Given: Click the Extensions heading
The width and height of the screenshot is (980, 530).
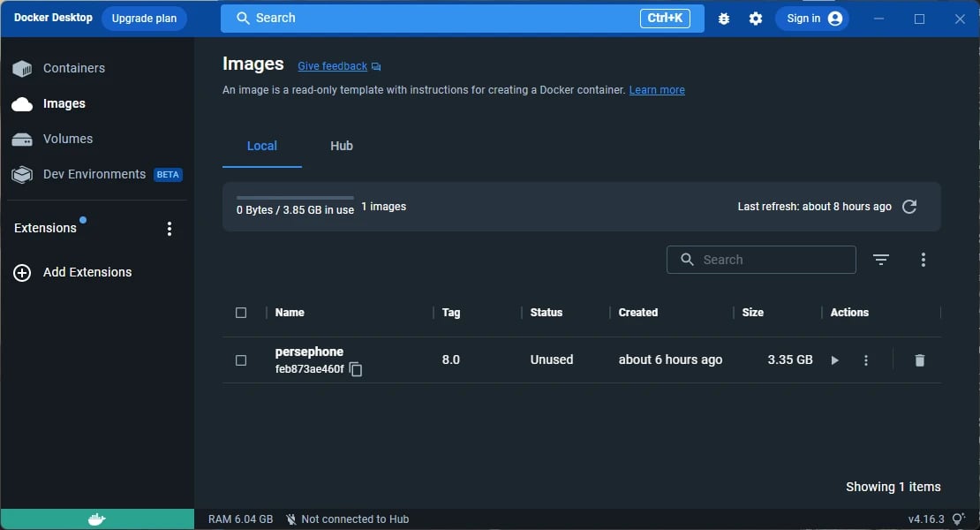Looking at the screenshot, I should coord(45,228).
